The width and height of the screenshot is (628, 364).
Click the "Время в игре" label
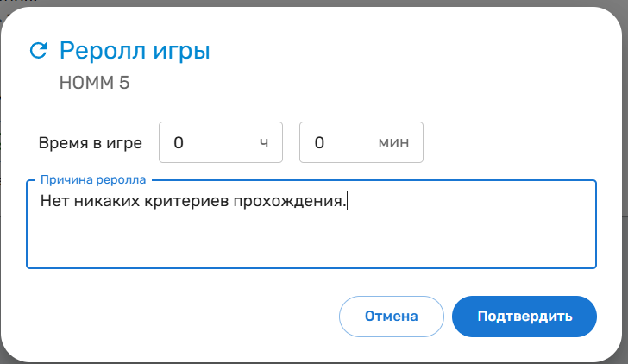(91, 143)
